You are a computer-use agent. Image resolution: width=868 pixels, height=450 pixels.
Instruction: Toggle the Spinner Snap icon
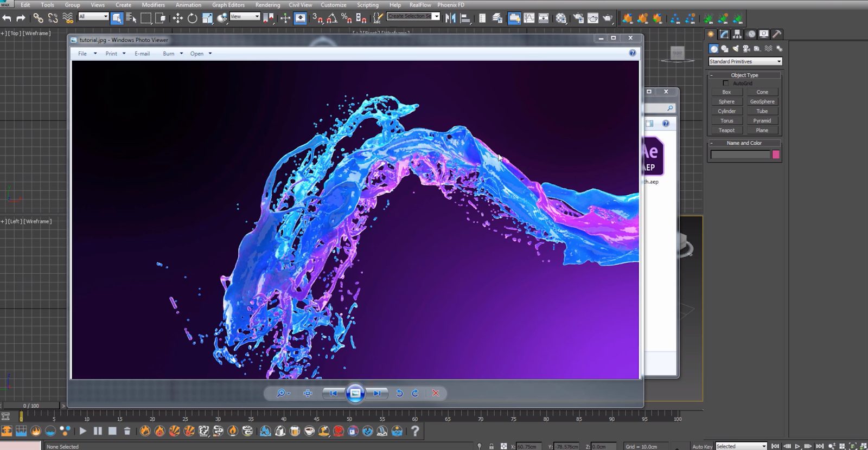click(x=361, y=18)
